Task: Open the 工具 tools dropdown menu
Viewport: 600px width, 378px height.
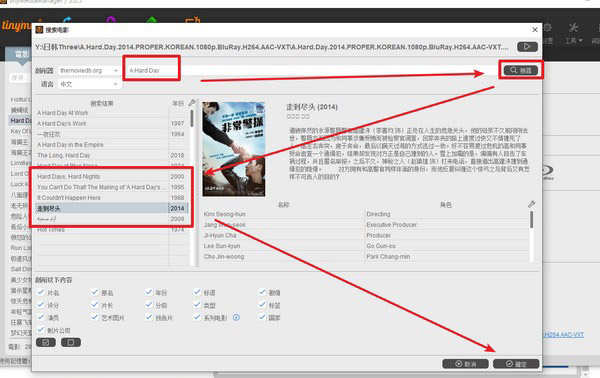Action: 573,33
